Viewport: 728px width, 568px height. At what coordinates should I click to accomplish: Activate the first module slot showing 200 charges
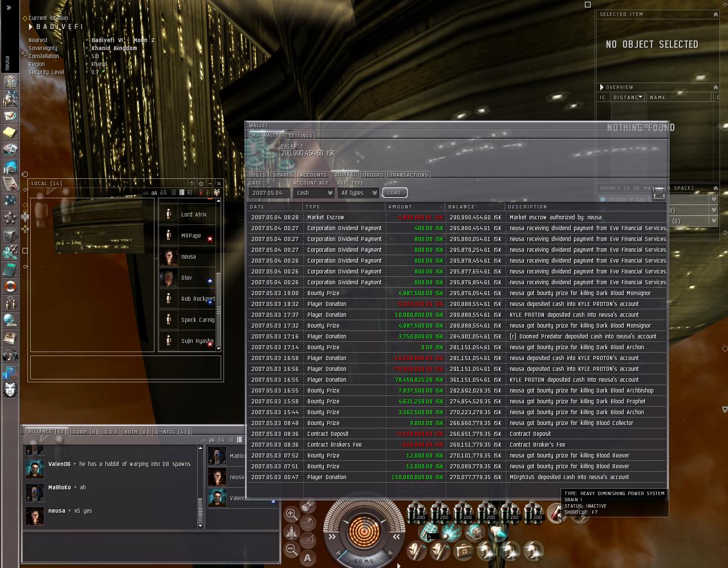coord(417,512)
